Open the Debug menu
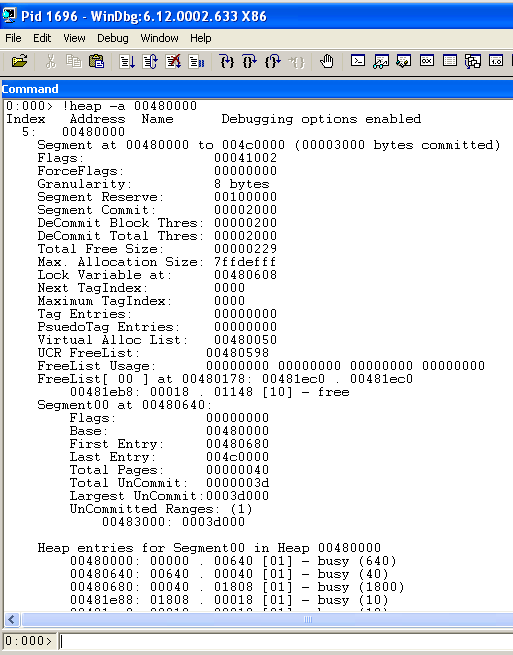This screenshot has width=513, height=655. point(113,38)
